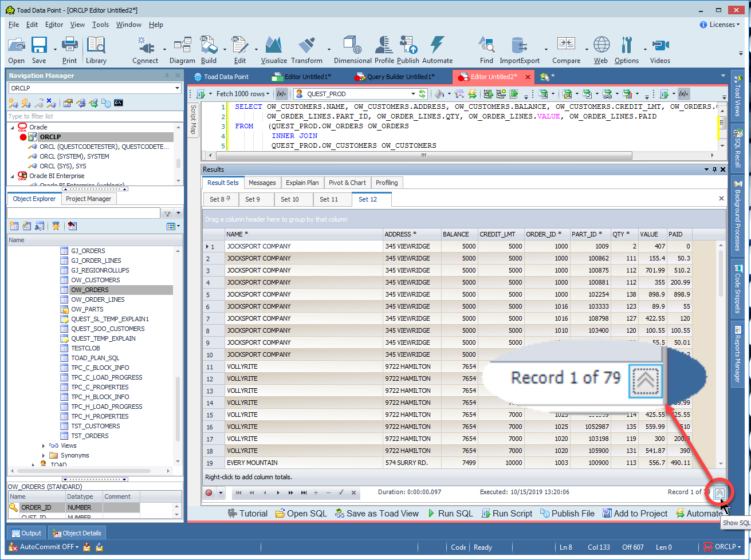
Task: Open Videos from toolbar
Action: coord(660,50)
